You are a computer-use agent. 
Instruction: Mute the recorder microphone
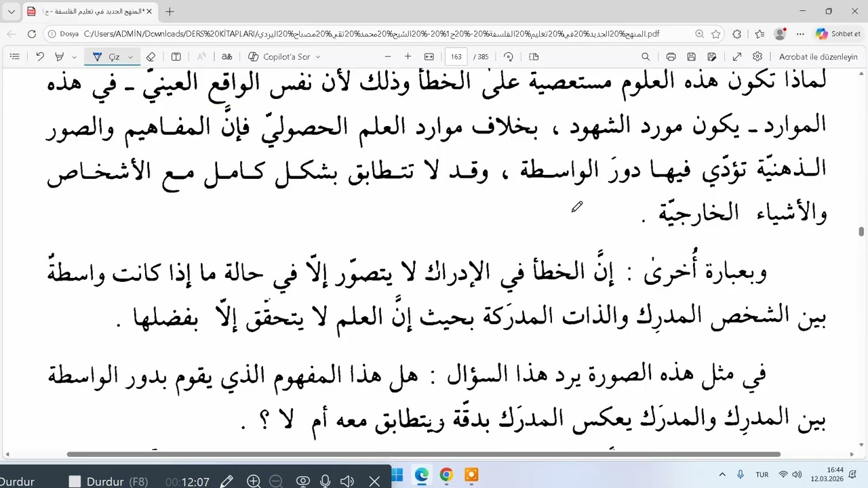point(325,481)
